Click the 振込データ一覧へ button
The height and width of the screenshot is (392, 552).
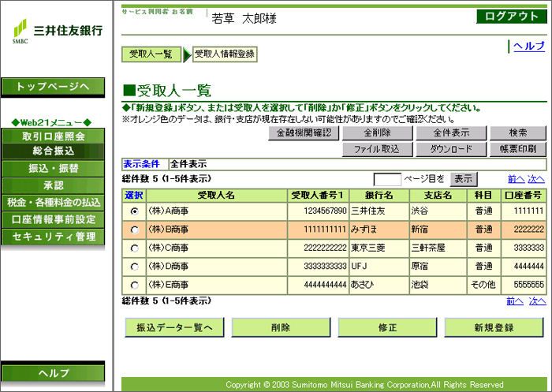pos(174,328)
